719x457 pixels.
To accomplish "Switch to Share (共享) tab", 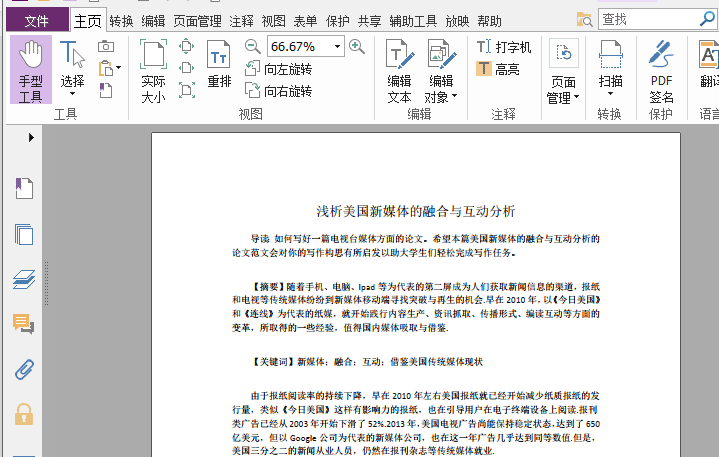I will 370,21.
